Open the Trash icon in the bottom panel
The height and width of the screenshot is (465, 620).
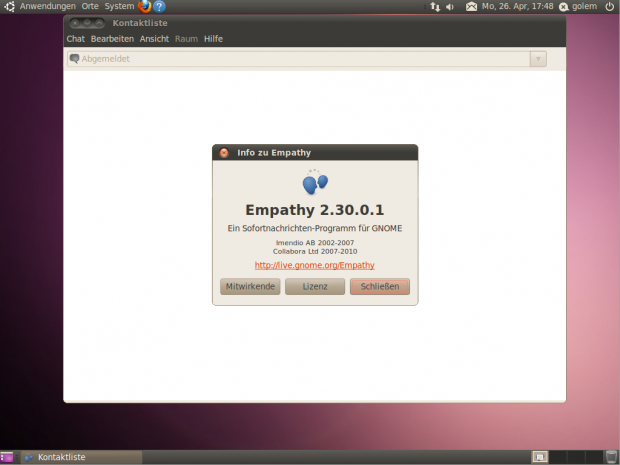coord(611,457)
